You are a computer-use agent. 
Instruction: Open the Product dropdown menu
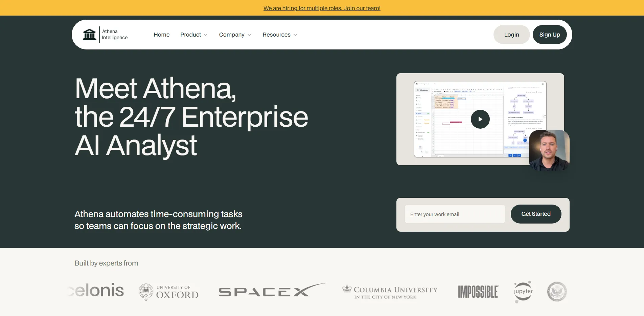[194, 35]
